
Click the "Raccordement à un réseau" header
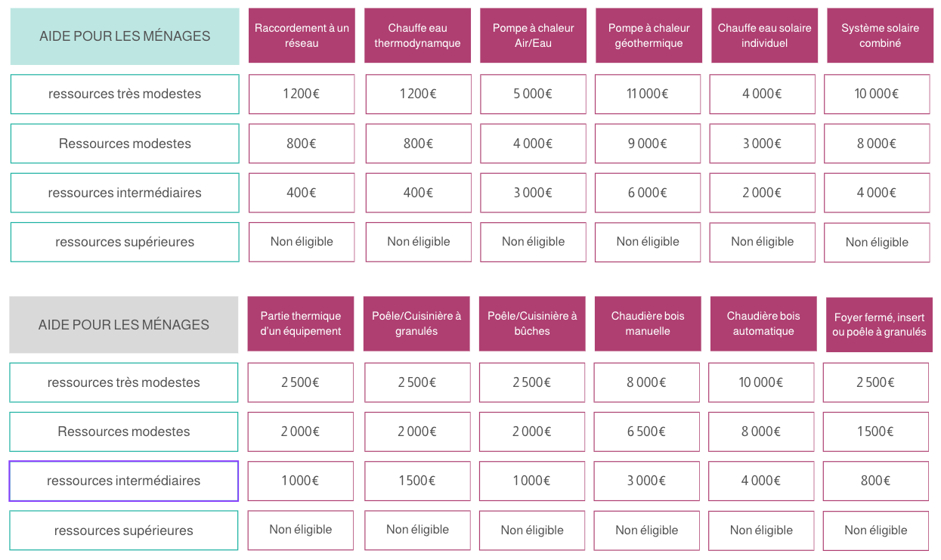tap(302, 36)
